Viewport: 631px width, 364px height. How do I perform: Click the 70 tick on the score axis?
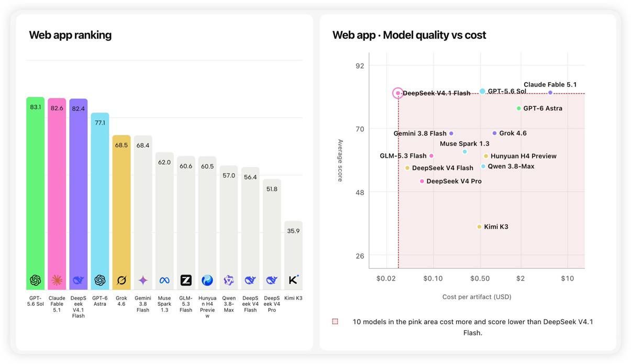[x=359, y=129]
